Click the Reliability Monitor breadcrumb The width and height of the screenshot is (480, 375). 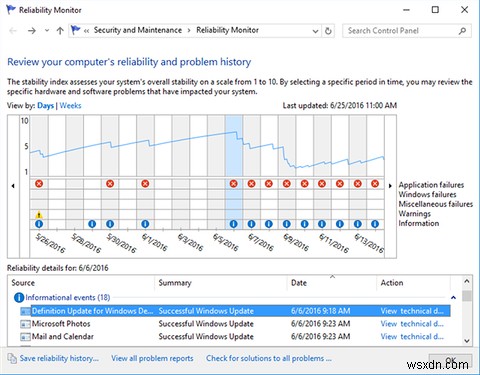227,30
